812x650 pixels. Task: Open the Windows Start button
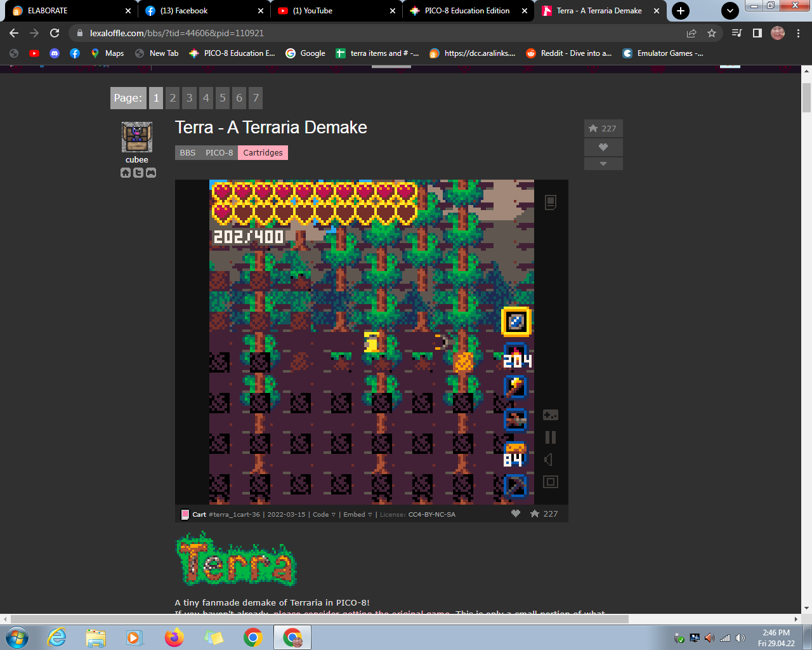(16, 637)
